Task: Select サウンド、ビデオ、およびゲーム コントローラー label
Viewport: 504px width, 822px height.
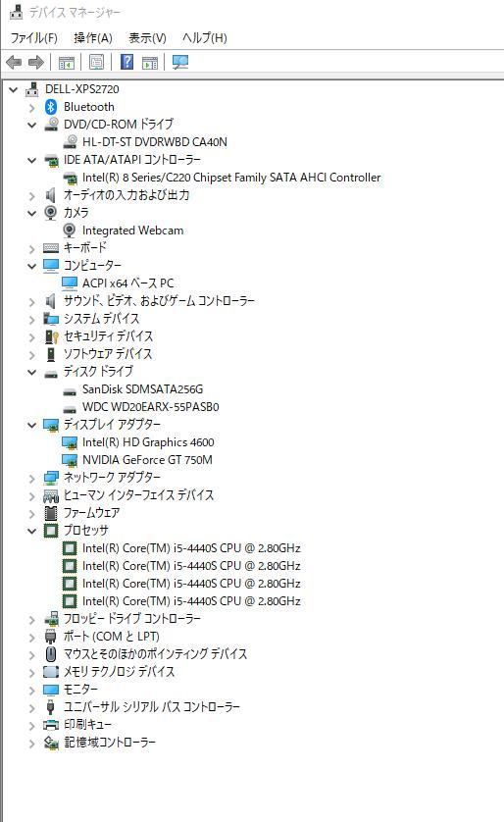Action: (159, 301)
